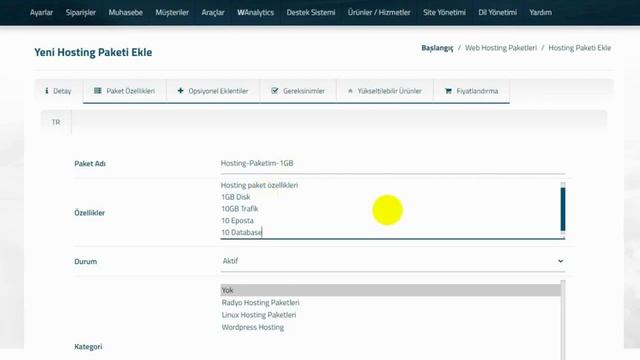Screen dimensions: 640x360
Task: Switch to the Yükseltilebilir Ürünler tab
Action: click(x=385, y=91)
